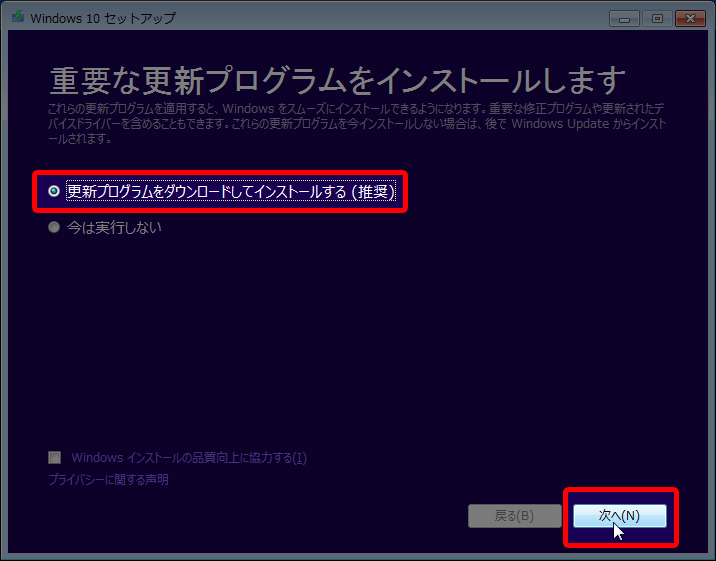Choose the 今は実行しない radio circle
This screenshot has width=716, height=561.
[x=54, y=228]
